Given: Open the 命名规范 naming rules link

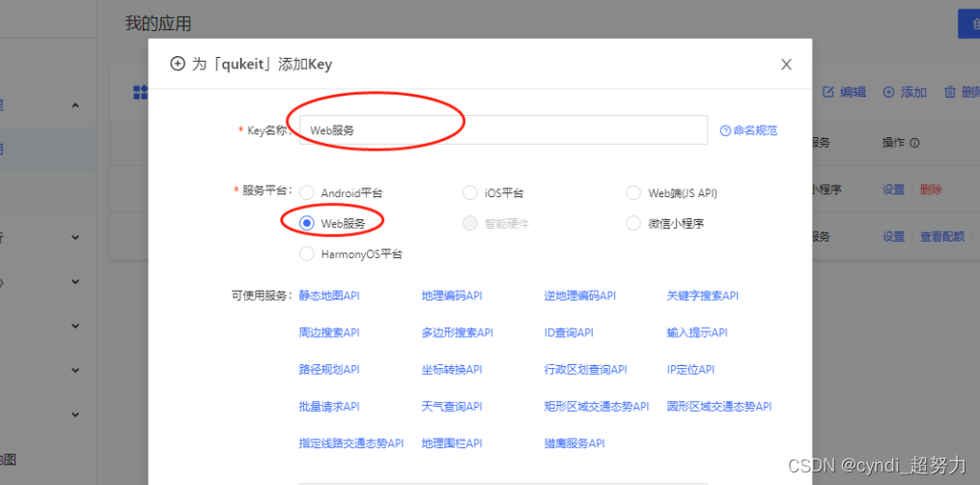Looking at the screenshot, I should tap(755, 130).
